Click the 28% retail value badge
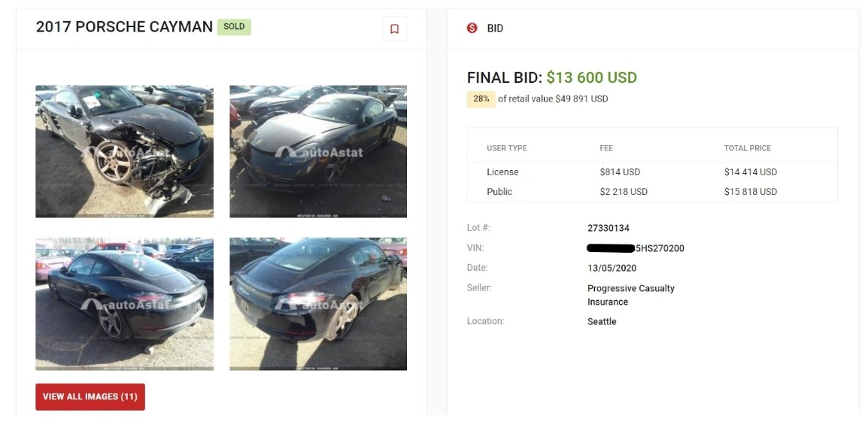The image size is (868, 422). pyautogui.click(x=481, y=99)
